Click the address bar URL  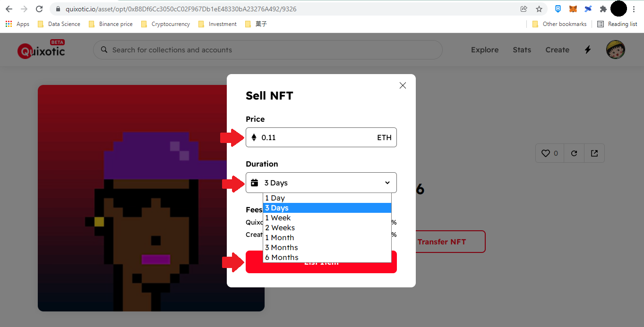pyautogui.click(x=180, y=9)
